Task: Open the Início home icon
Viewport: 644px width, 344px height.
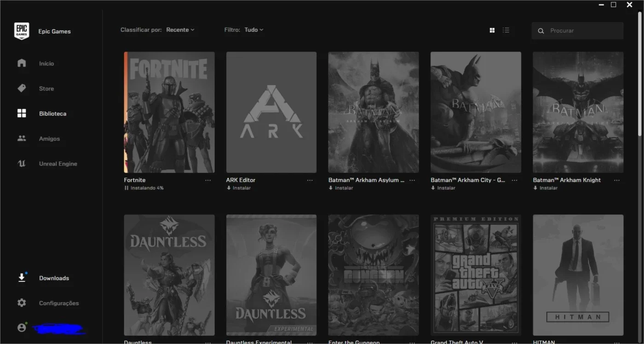Action: coord(22,63)
